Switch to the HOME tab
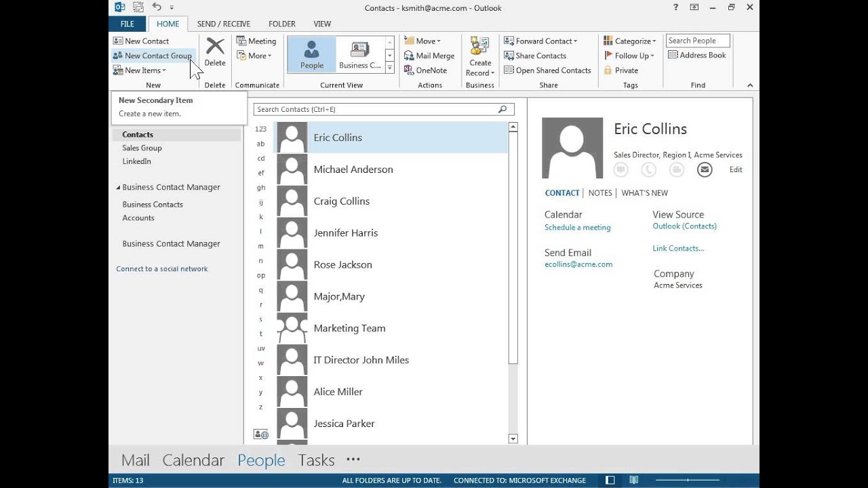Image resolution: width=868 pixels, height=488 pixels. point(167,24)
